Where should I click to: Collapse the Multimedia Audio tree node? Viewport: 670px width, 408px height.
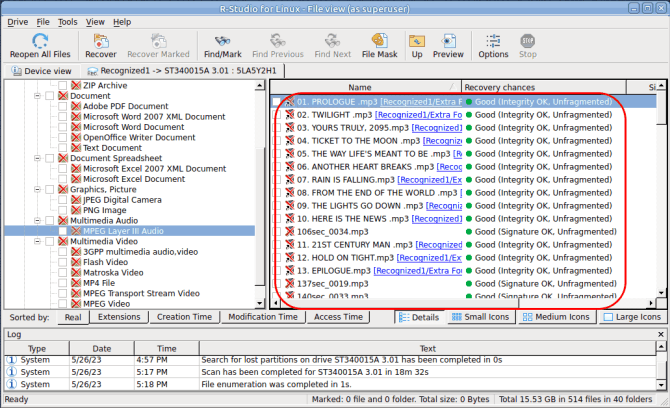38,220
